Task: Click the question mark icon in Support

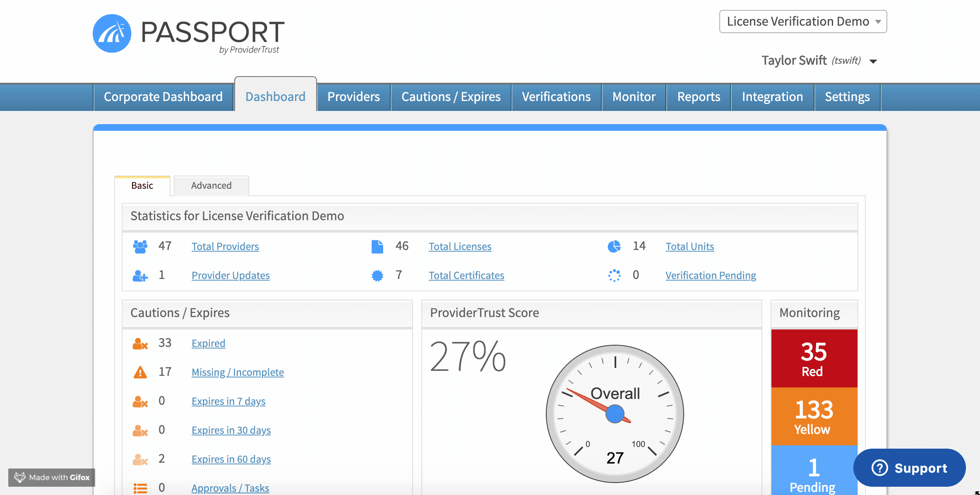Action: tap(879, 468)
